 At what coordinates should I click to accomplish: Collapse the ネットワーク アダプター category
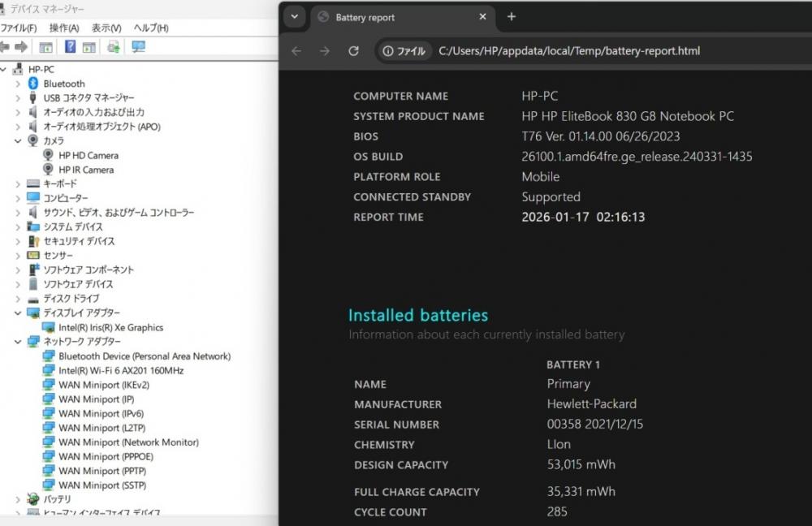click(18, 342)
